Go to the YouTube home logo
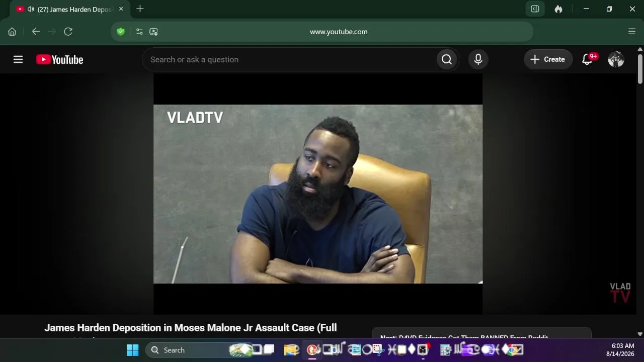 tap(60, 59)
